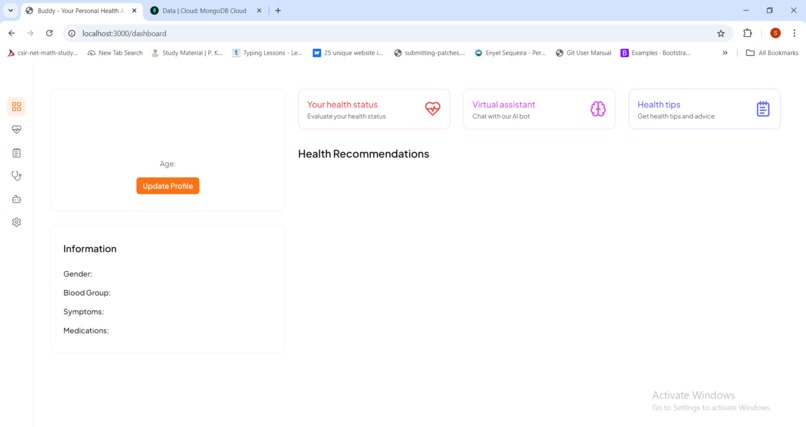
Task: Open the settings gear icon in sidebar
Action: (x=16, y=222)
